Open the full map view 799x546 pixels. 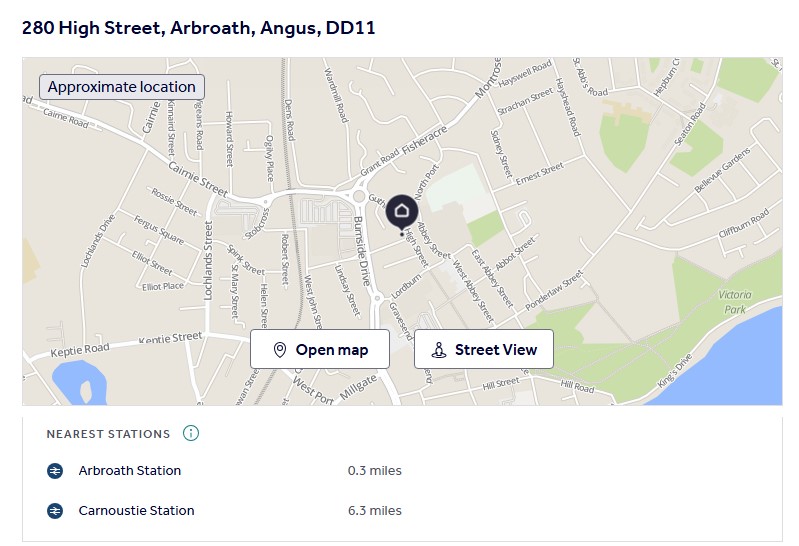320,349
